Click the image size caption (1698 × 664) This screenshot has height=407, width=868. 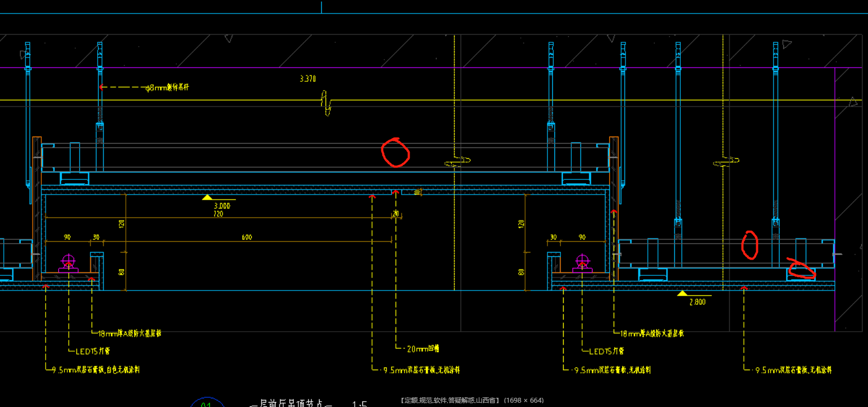[x=524, y=400]
